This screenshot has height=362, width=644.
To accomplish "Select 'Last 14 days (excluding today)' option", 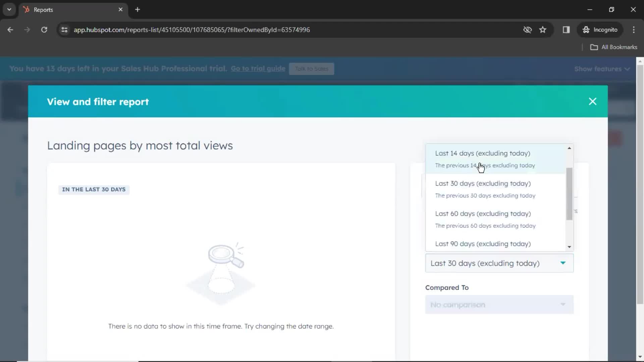I will pyautogui.click(x=482, y=153).
